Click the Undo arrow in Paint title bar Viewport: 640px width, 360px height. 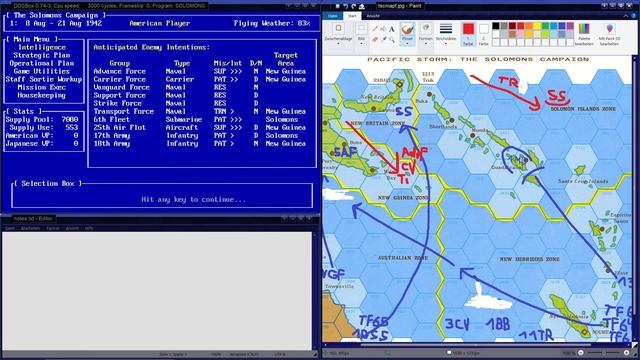pos(345,6)
